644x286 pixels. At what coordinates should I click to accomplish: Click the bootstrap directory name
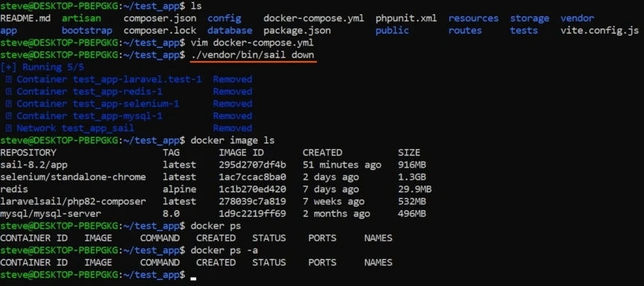coord(86,31)
